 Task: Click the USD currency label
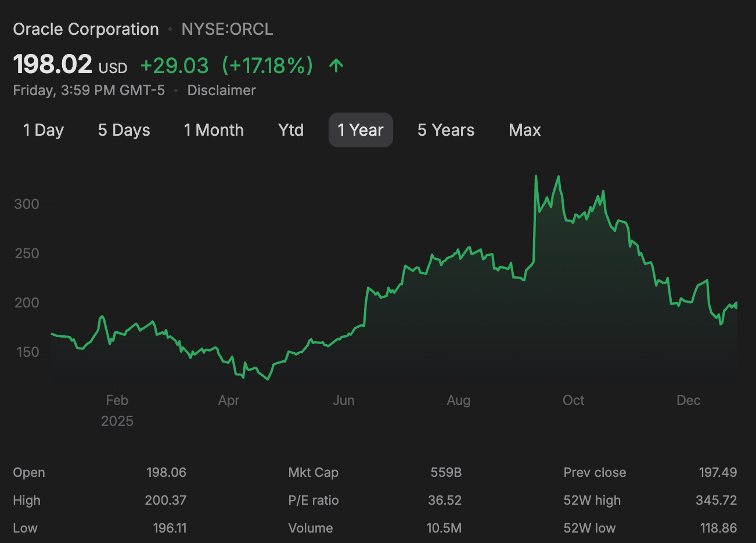click(x=113, y=68)
